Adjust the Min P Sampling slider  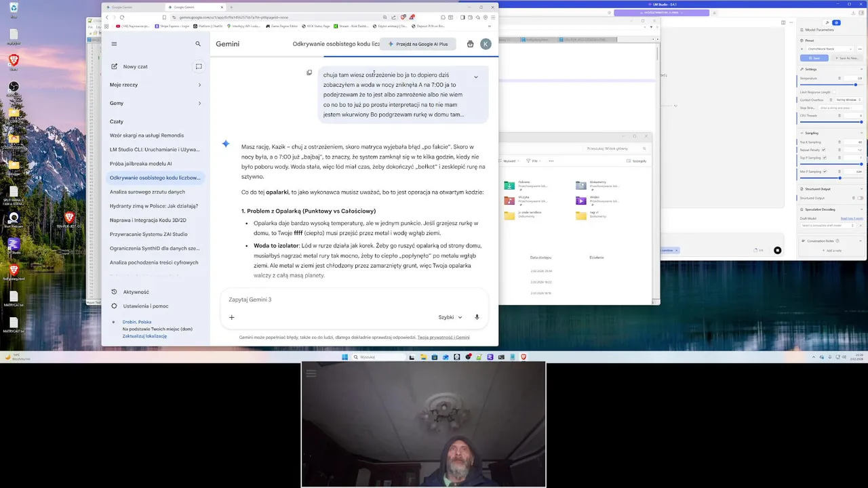(x=840, y=178)
